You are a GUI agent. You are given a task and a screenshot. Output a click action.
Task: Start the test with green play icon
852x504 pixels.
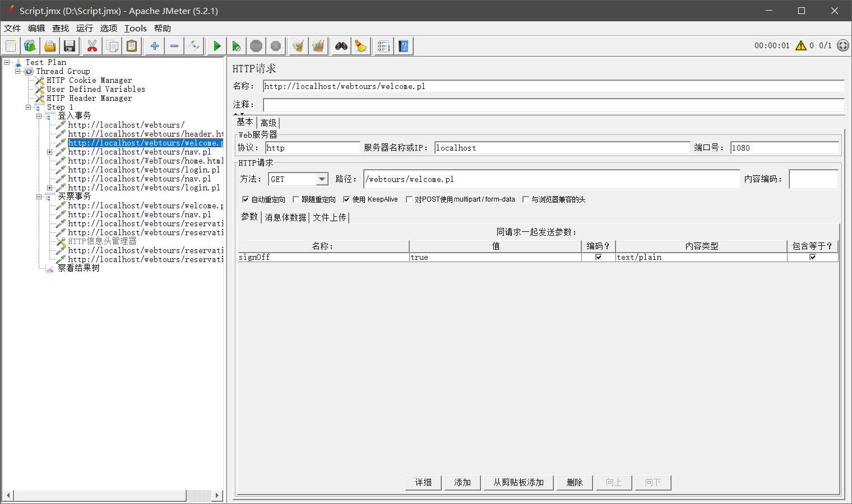(x=217, y=46)
